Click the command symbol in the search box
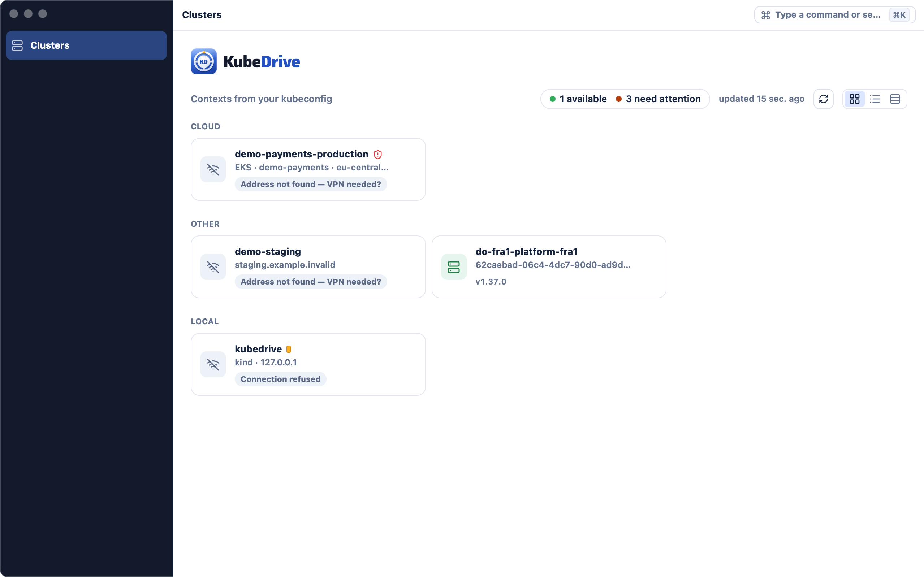This screenshot has height=577, width=924. 766,15
